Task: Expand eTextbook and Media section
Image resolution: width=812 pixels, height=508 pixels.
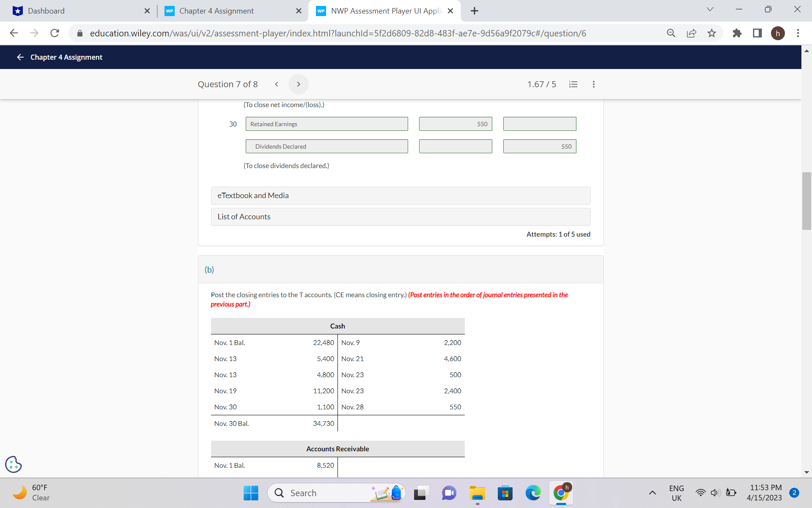Action: point(401,196)
